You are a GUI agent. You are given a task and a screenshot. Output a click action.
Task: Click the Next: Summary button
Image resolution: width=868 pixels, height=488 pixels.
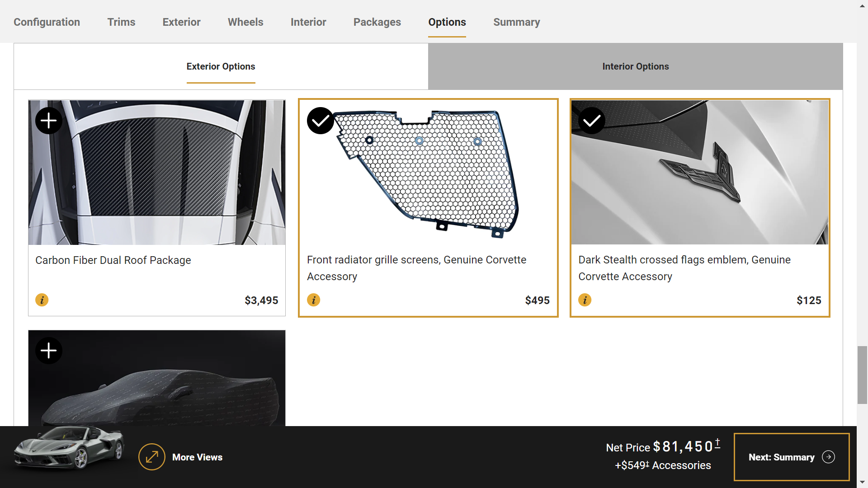point(792,457)
